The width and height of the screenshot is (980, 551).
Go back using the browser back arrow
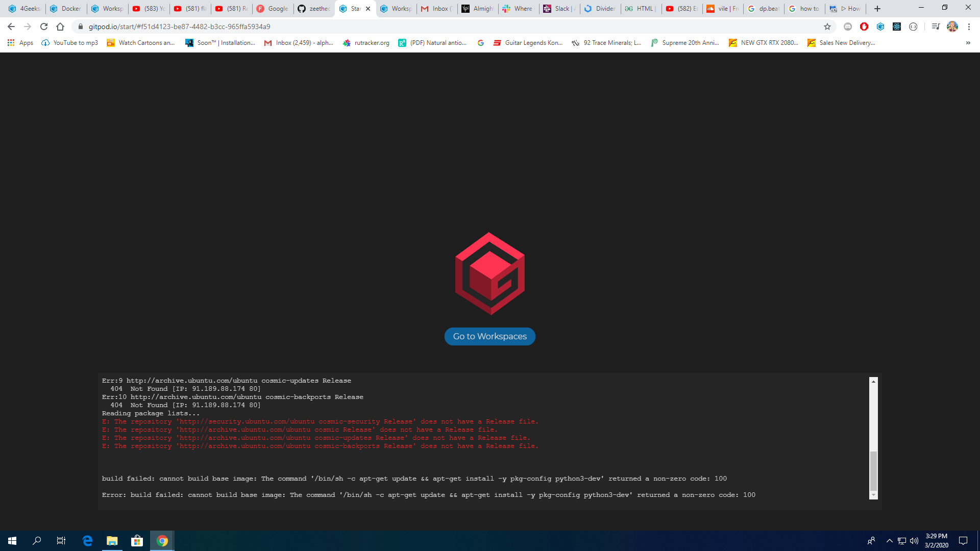11,27
